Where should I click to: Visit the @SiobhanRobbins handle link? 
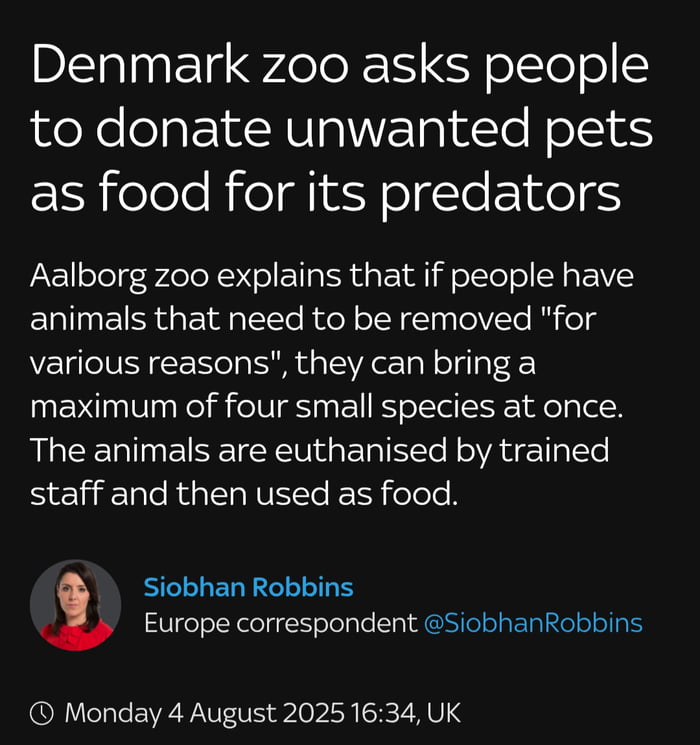point(533,623)
